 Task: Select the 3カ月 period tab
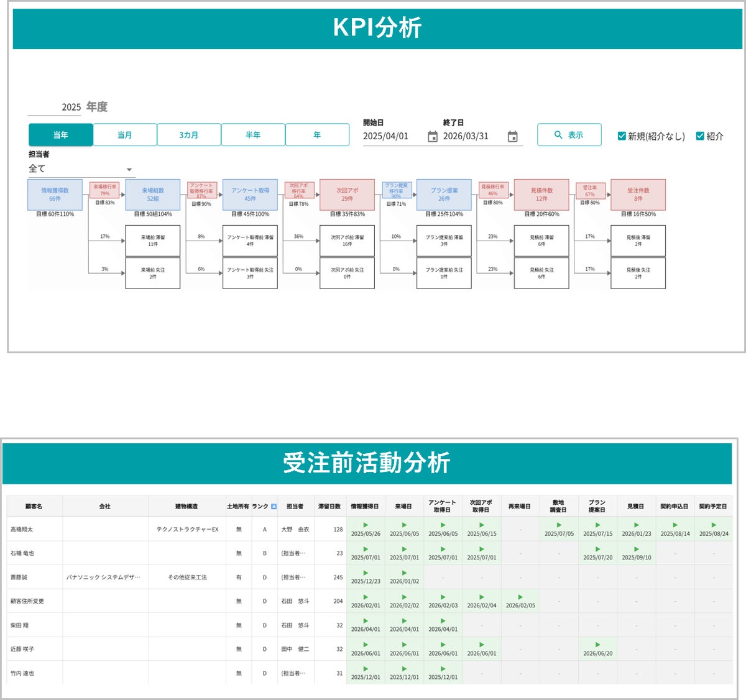pos(189,135)
